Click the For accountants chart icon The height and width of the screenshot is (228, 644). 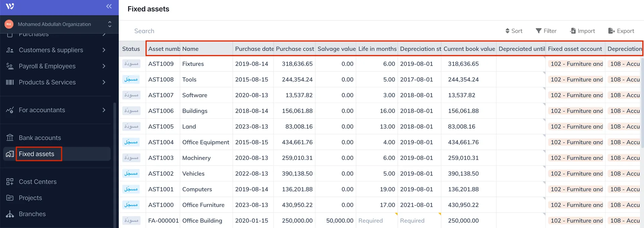pyautogui.click(x=10, y=110)
